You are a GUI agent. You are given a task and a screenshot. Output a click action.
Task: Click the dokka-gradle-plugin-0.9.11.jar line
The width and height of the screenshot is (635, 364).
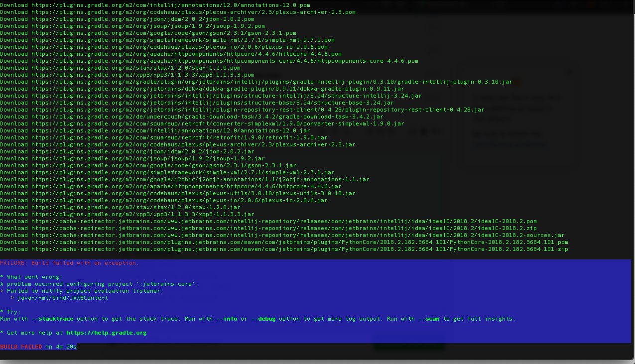point(202,89)
